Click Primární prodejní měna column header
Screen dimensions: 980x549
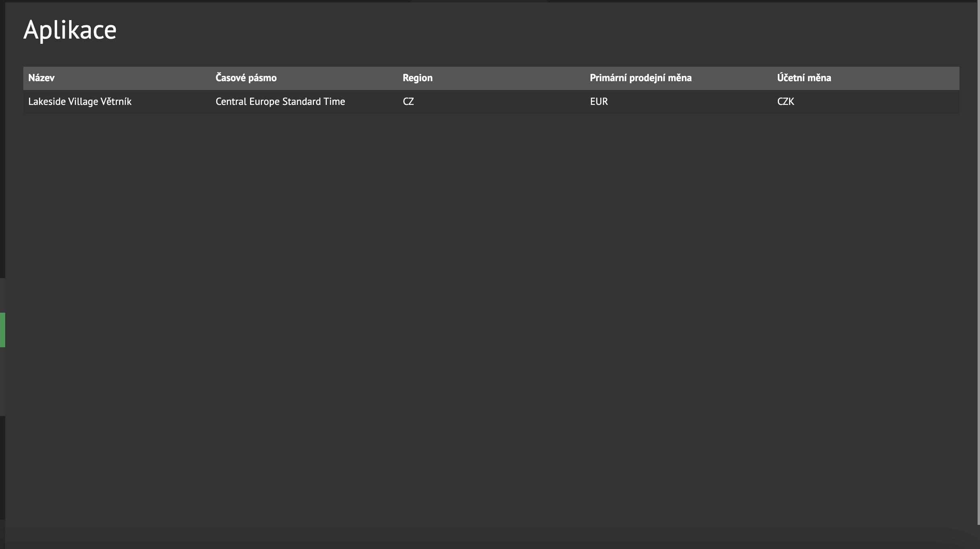[x=640, y=78]
